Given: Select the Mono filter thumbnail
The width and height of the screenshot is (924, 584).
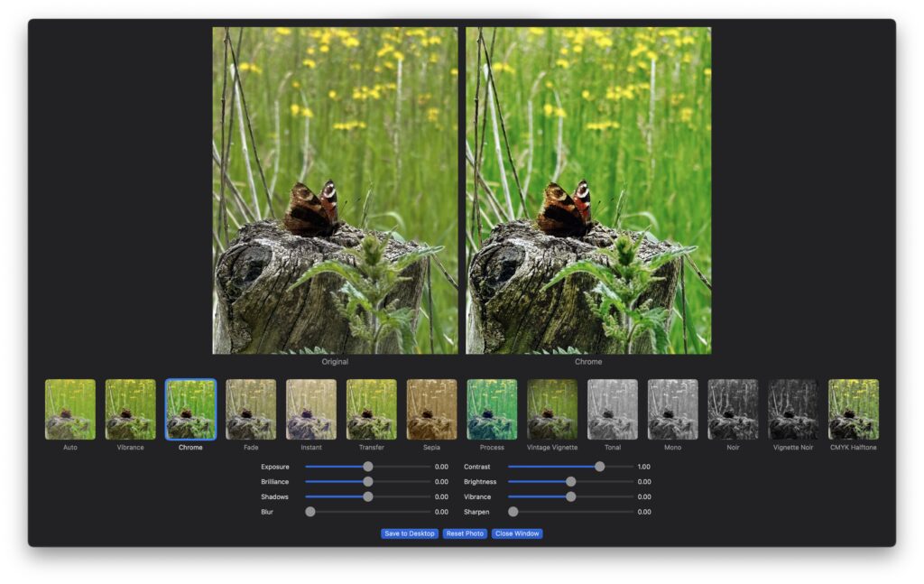Looking at the screenshot, I should [672, 409].
